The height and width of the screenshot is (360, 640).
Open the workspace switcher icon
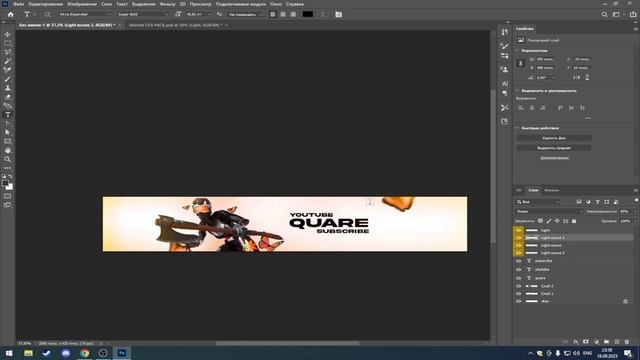616,14
